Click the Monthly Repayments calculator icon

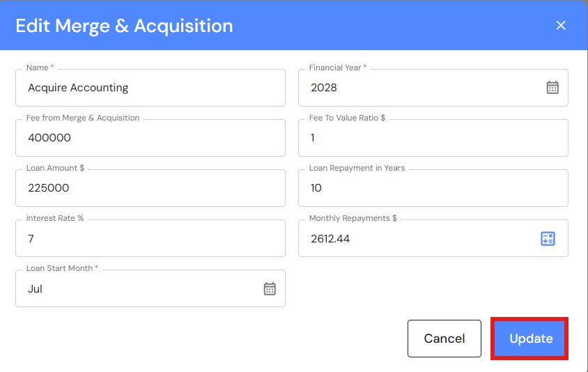tap(548, 239)
